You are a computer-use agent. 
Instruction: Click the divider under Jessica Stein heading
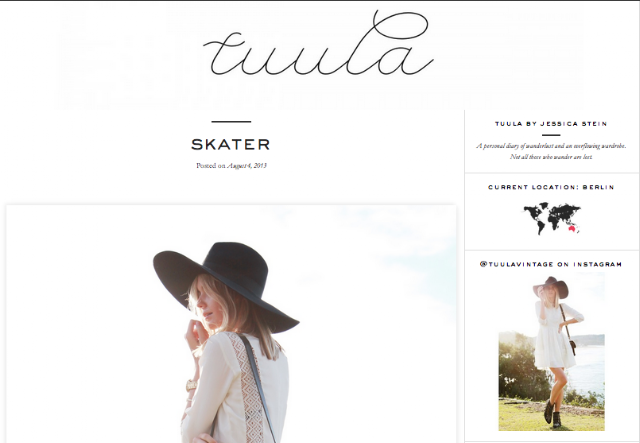pyautogui.click(x=551, y=135)
